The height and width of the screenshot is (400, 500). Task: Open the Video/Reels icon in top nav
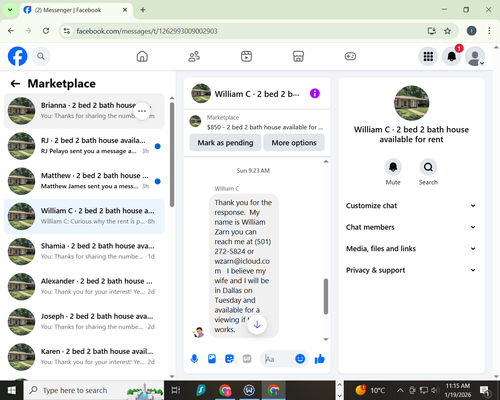click(246, 56)
